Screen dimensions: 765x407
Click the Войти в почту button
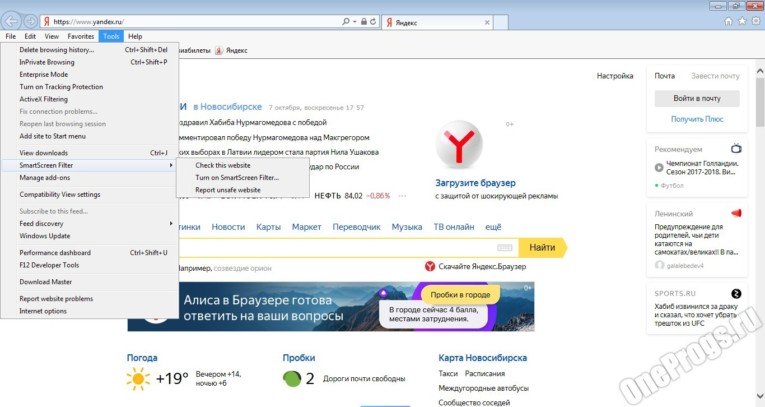click(x=697, y=98)
